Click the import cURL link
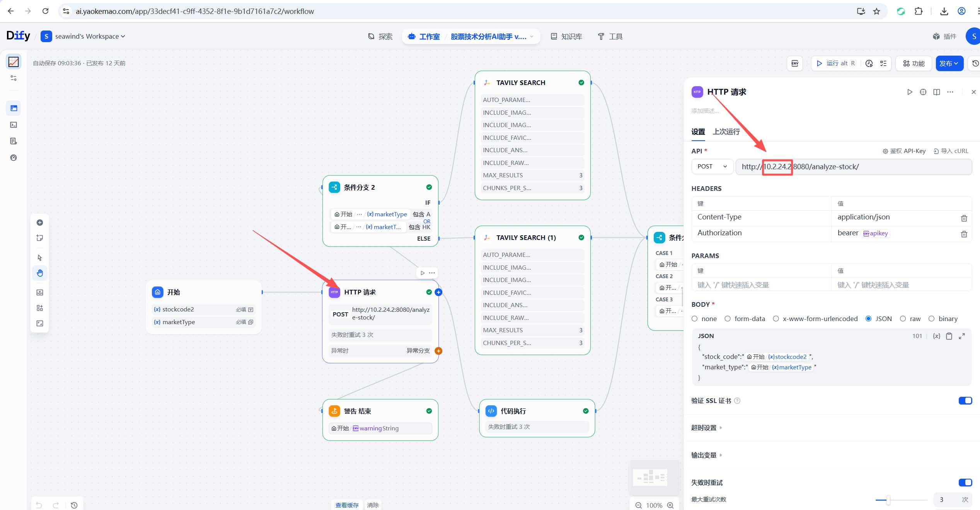 pos(951,151)
